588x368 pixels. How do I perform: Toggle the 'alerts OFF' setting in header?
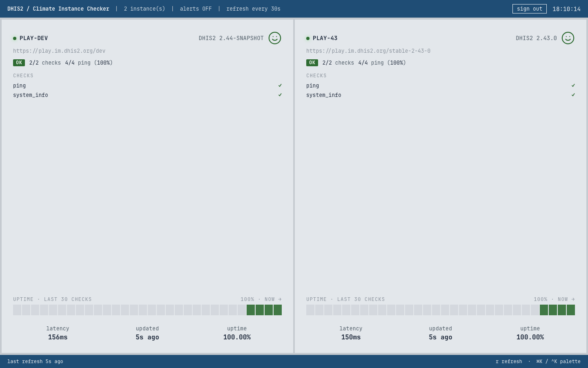click(196, 9)
